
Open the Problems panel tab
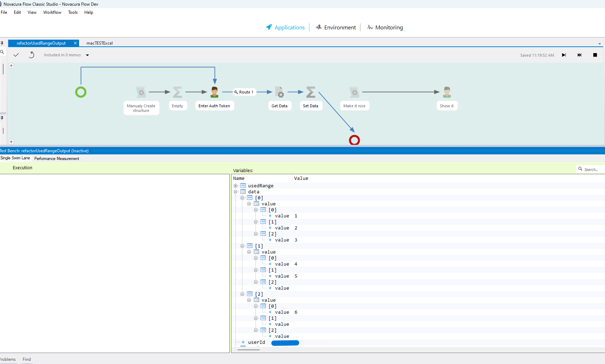[8, 359]
